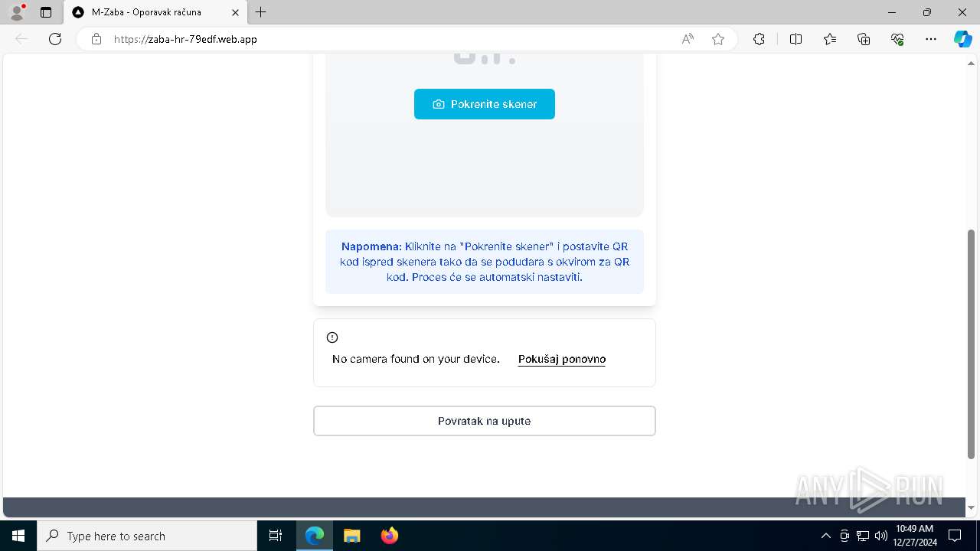Screen dimensions: 980x551
Task: Open the taskbar clock and date
Action: pos(914,536)
